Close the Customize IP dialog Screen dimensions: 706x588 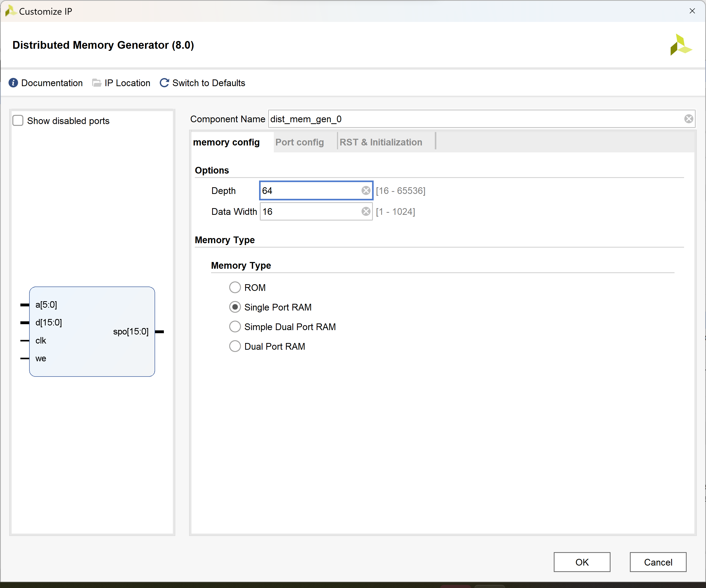(x=692, y=11)
